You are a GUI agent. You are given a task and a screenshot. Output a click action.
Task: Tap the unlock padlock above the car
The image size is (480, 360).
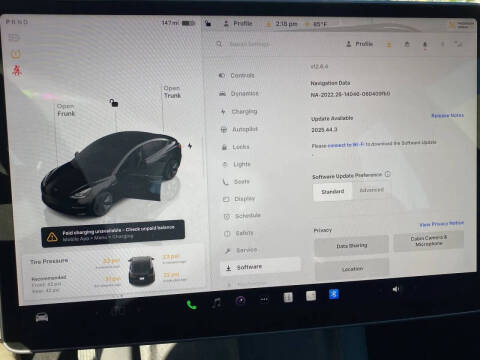(114, 103)
